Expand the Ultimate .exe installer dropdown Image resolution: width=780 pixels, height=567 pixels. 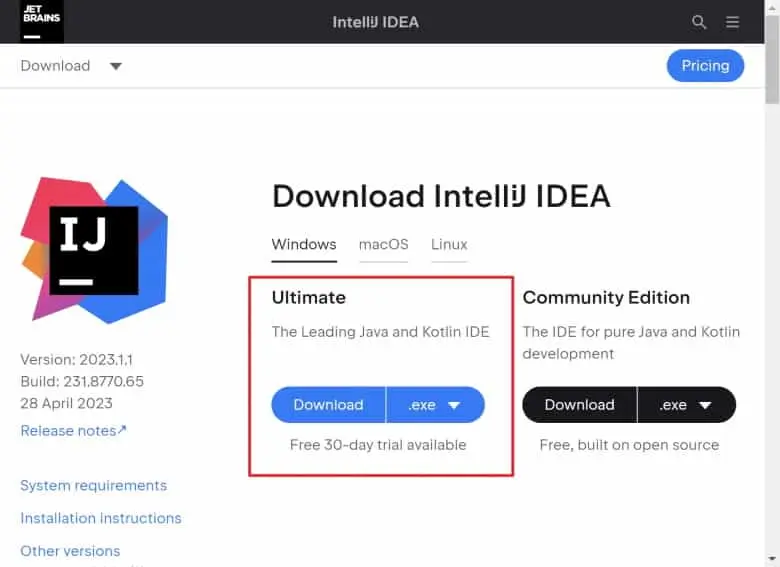435,405
